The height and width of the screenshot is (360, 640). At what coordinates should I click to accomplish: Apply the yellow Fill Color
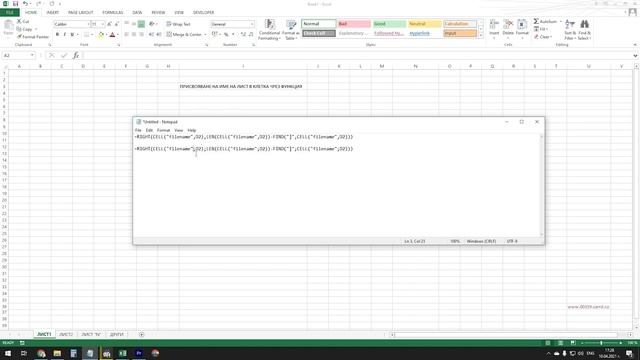point(101,35)
